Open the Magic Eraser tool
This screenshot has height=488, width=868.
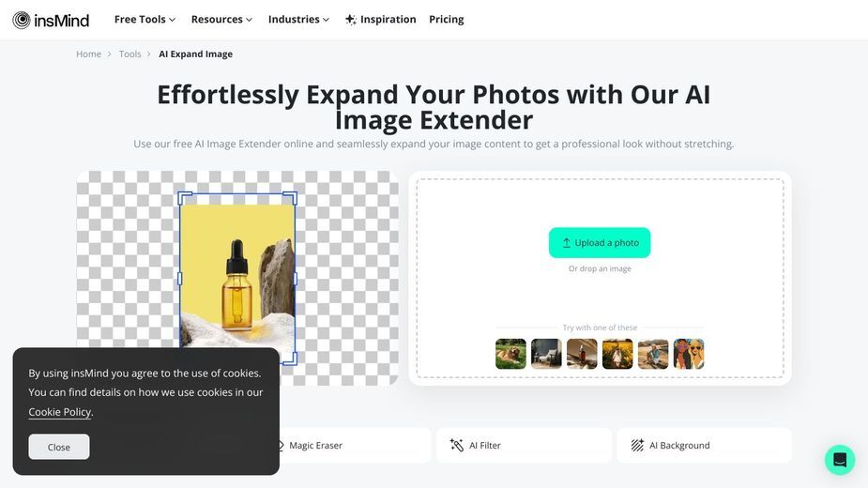(x=355, y=446)
